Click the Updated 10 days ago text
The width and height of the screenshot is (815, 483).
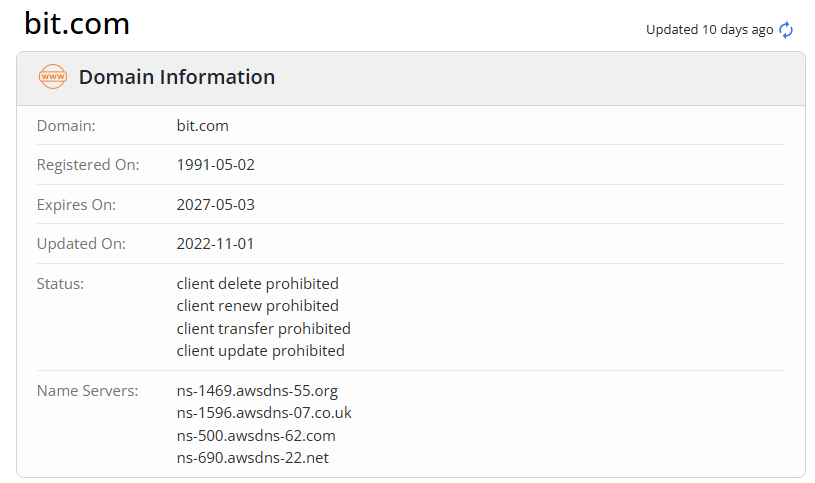coord(709,30)
